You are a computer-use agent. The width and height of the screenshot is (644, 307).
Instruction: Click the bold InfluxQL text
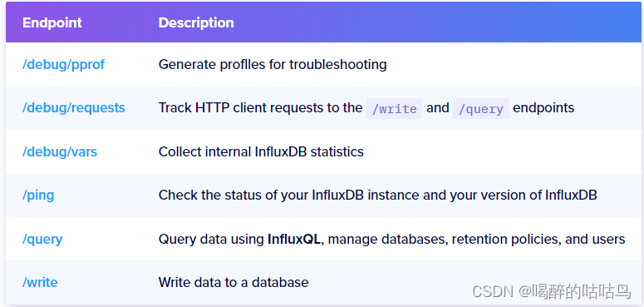tap(293, 239)
